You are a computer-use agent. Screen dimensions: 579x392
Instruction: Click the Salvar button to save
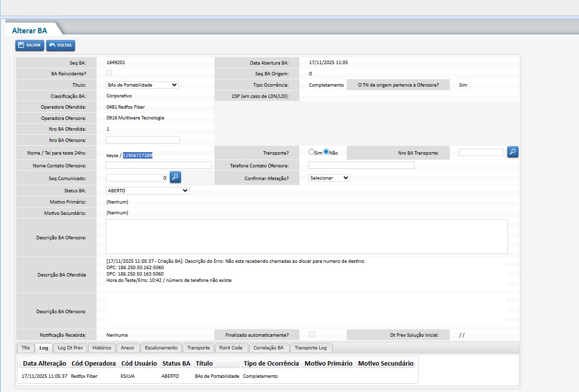tap(30, 46)
